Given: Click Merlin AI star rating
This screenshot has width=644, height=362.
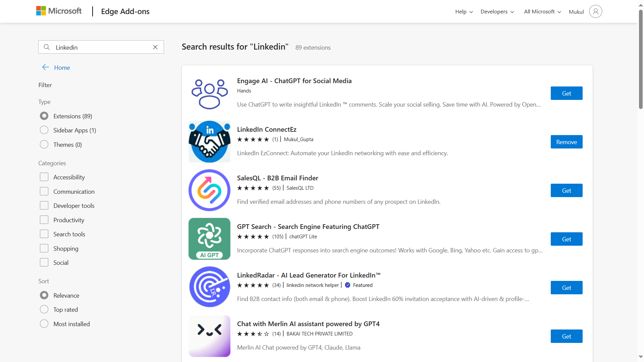Looking at the screenshot, I should click(253, 334).
